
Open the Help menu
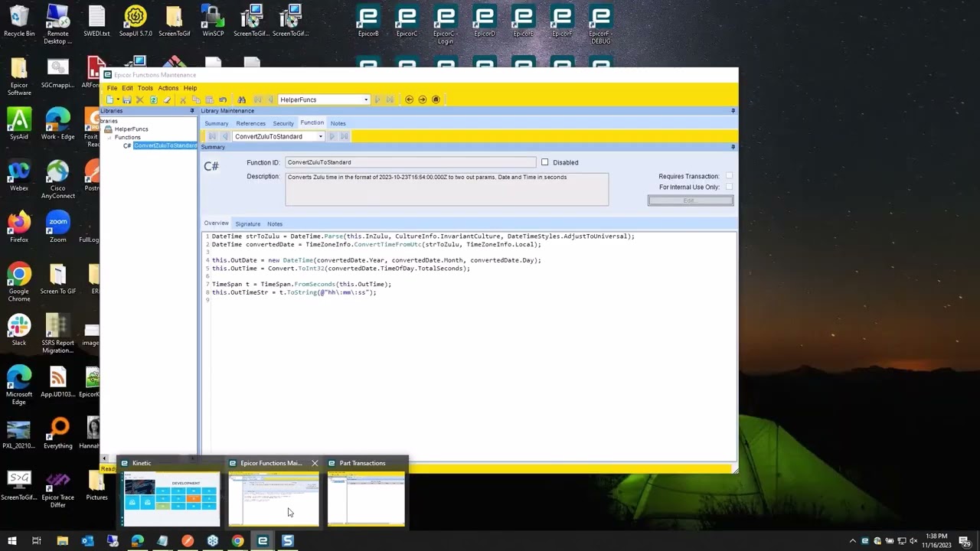(x=190, y=88)
